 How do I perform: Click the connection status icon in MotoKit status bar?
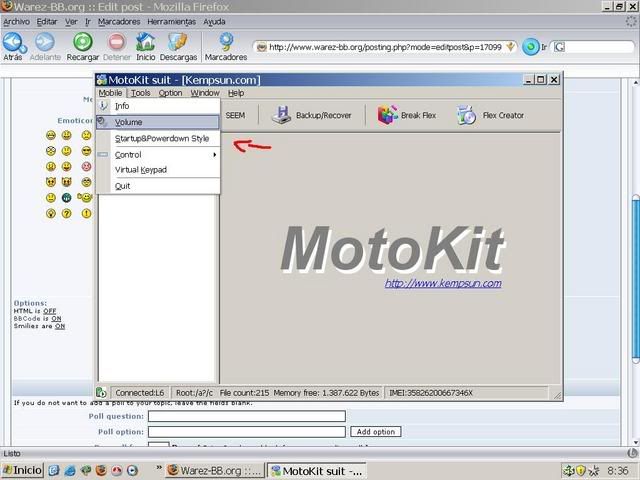(101, 393)
